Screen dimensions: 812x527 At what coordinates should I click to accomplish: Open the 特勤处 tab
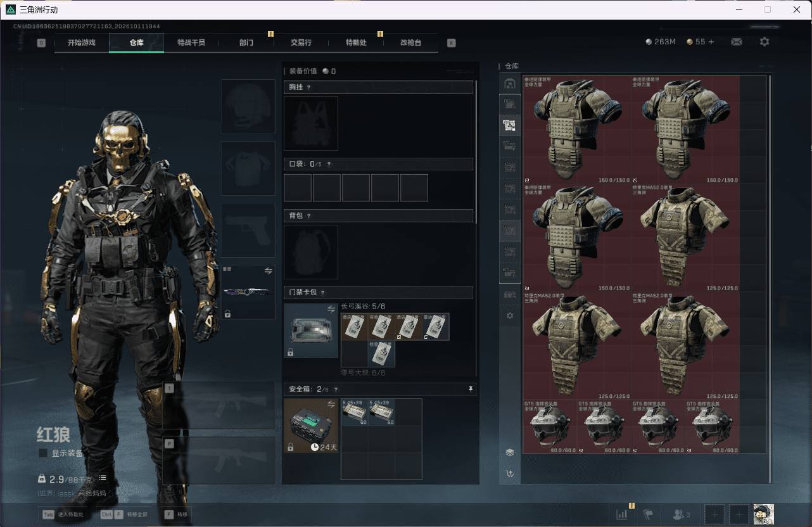356,42
